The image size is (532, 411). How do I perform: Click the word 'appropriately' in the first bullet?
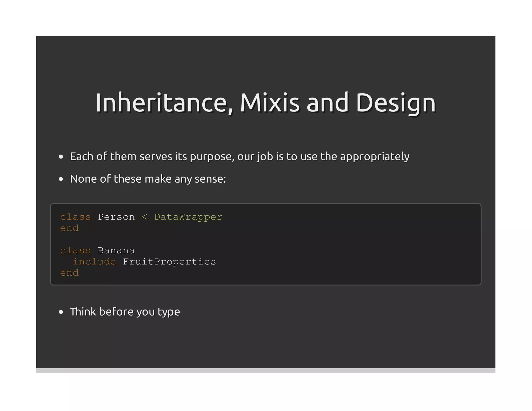click(375, 157)
